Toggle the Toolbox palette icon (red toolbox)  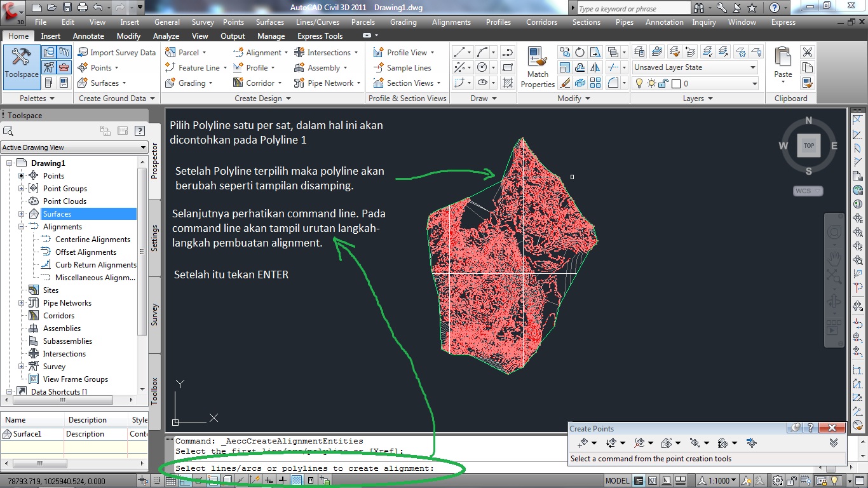64,67
